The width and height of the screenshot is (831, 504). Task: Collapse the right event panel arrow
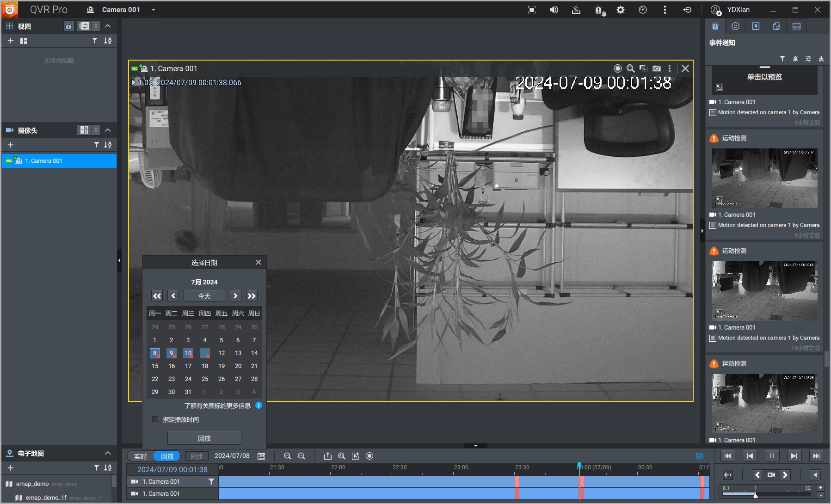point(702,230)
